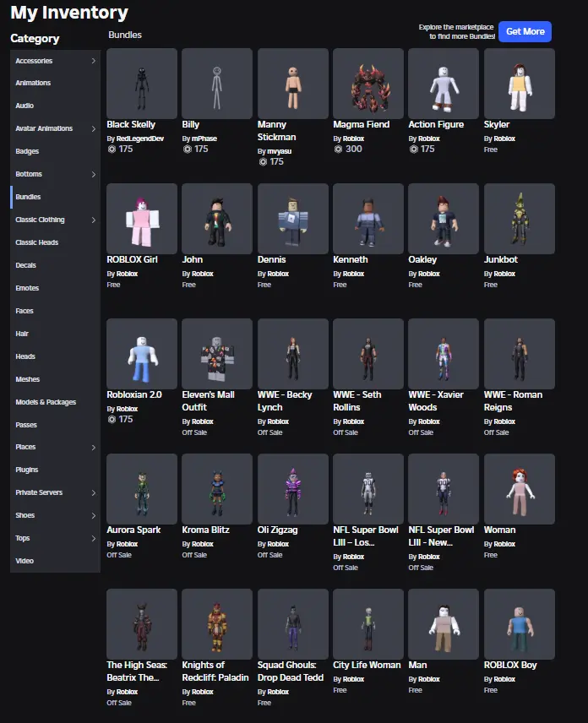Expand the Private Servers chevron
The image size is (588, 723).
pos(93,493)
